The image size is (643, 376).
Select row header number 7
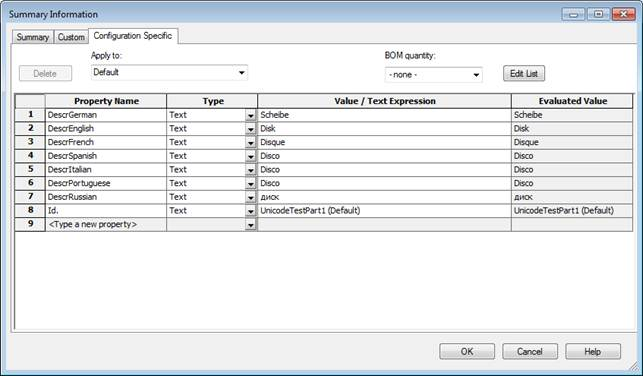[x=30, y=197]
